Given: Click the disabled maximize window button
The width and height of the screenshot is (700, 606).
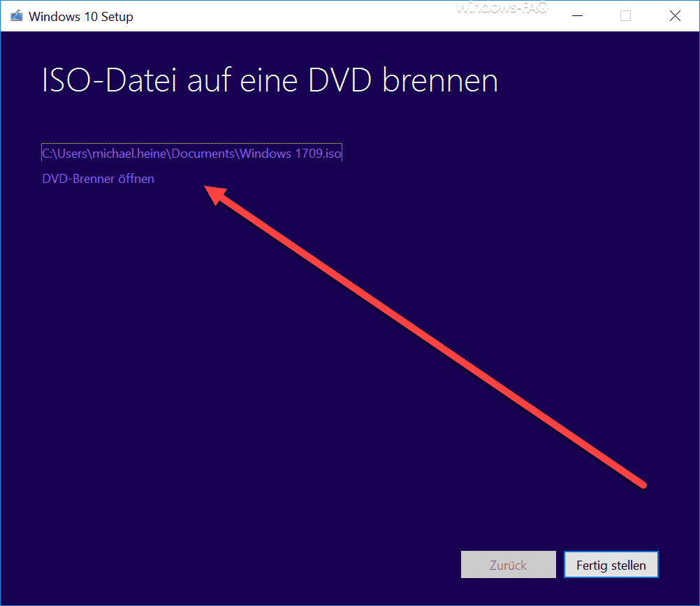Looking at the screenshot, I should coord(625,16).
